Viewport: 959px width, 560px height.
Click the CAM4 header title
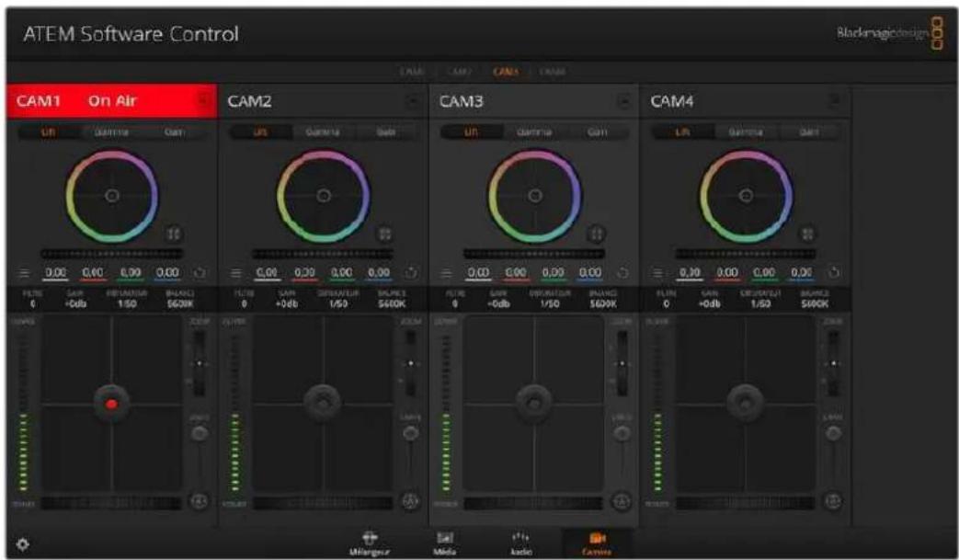coord(672,101)
